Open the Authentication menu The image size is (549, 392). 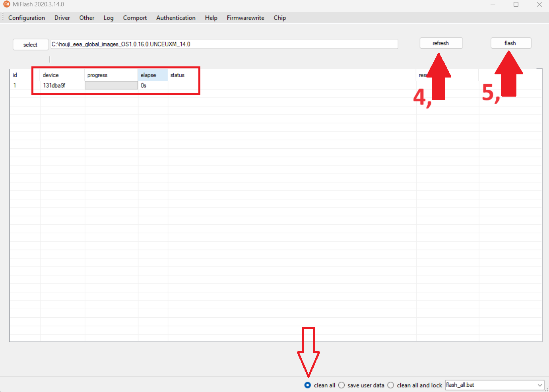[x=176, y=18]
